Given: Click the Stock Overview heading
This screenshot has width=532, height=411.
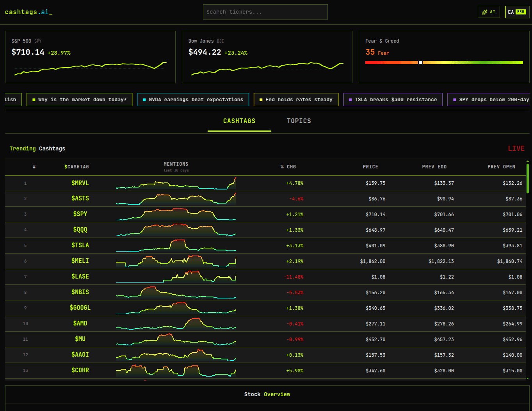Looking at the screenshot, I should pos(267,394).
